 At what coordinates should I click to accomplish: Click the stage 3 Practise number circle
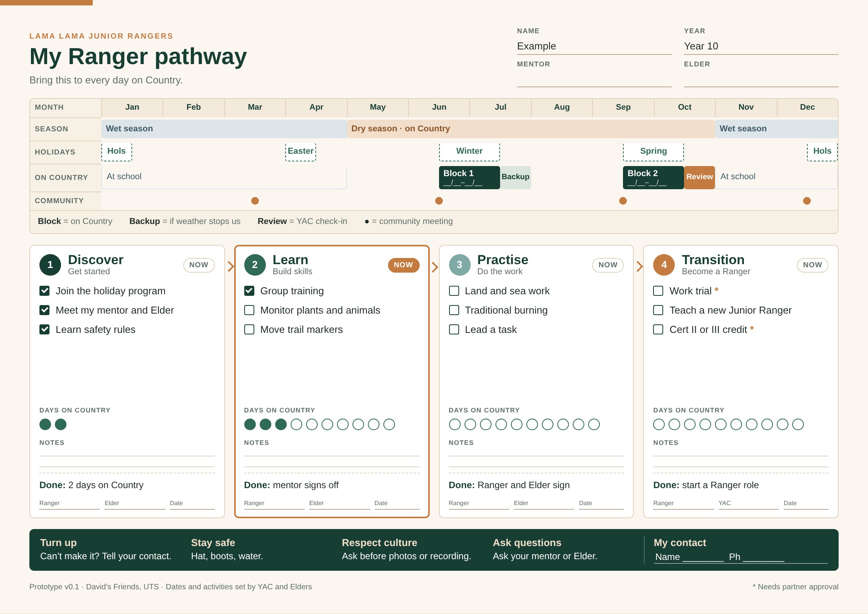coord(460,265)
